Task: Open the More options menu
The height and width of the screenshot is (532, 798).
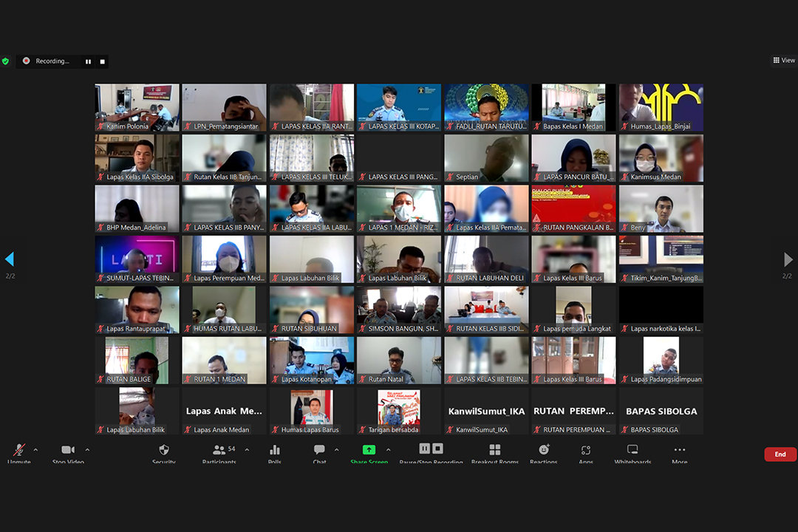Action: 679,450
